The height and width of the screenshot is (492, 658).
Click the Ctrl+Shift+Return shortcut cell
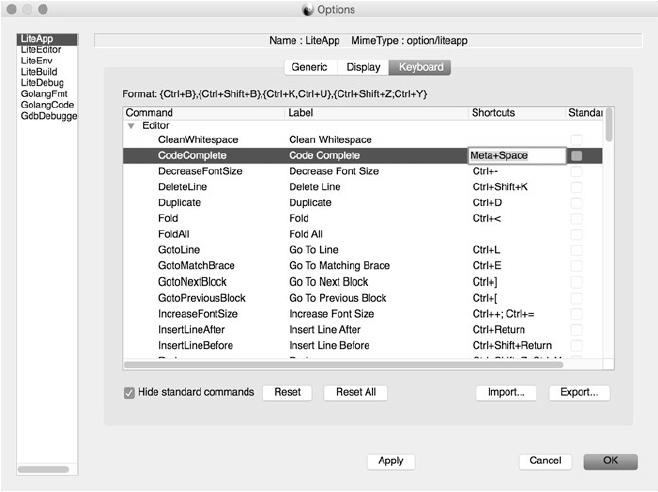512,345
